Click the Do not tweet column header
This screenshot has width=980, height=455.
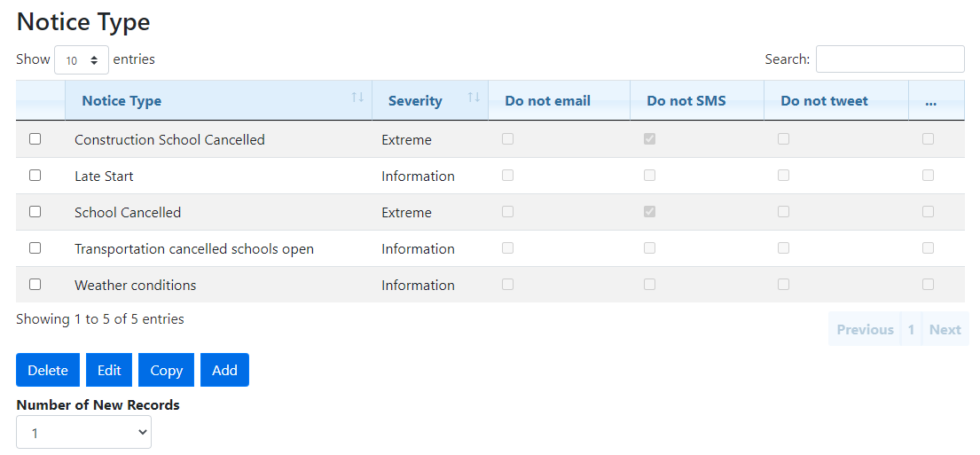[824, 101]
